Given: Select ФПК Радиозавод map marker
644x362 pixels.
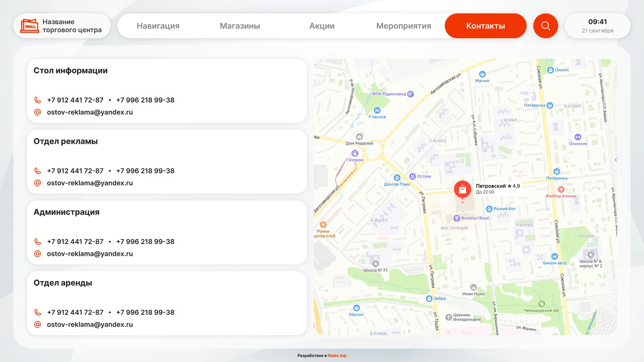Looking at the screenshot, I should click(410, 94).
